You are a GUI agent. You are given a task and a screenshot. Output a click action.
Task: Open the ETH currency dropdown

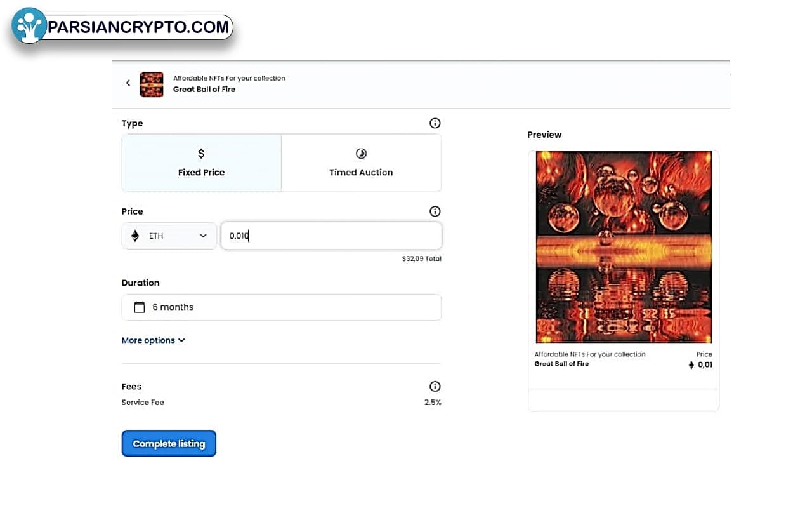pos(169,236)
